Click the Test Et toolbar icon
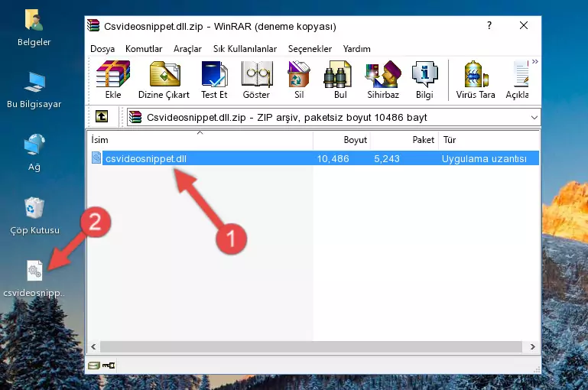This screenshot has height=390, width=588. (214, 80)
